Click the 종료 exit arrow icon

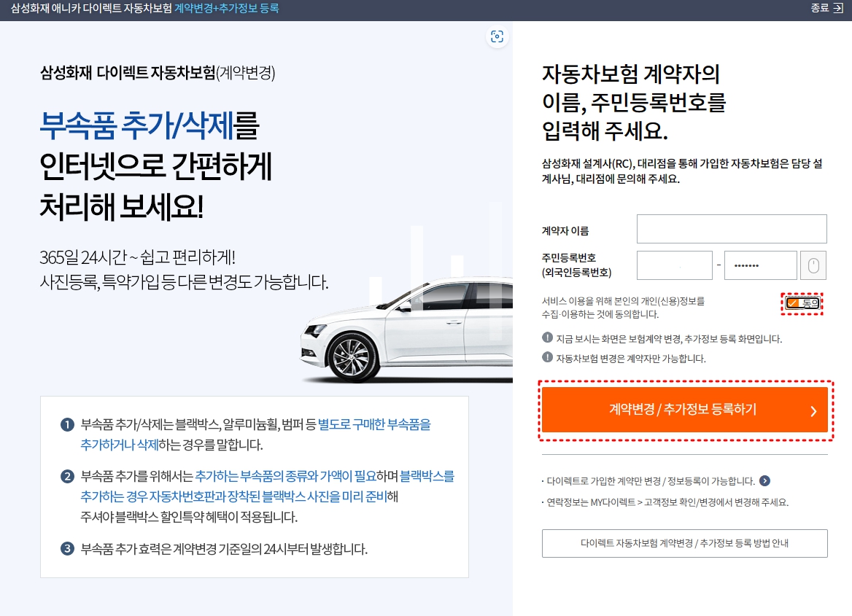[x=838, y=8]
